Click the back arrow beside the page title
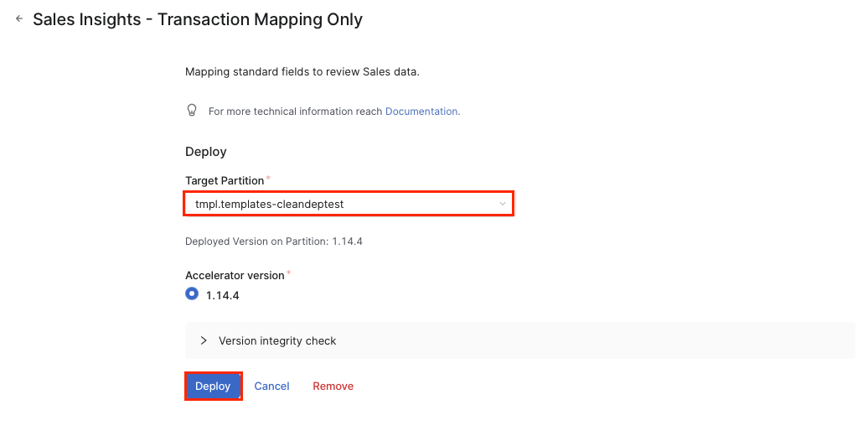The height and width of the screenshot is (436, 868). 19,19
